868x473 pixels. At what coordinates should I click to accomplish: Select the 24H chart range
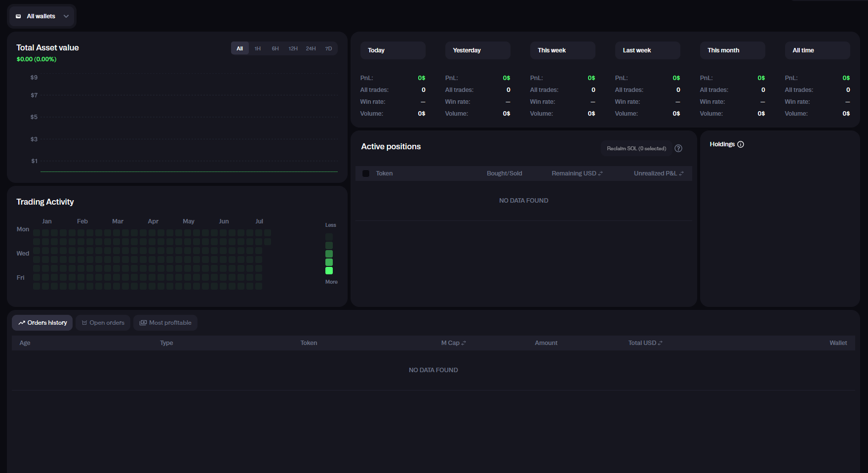click(311, 48)
